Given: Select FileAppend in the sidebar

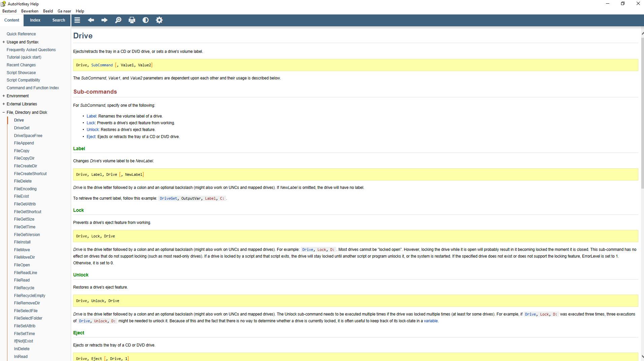Looking at the screenshot, I should coord(24,143).
